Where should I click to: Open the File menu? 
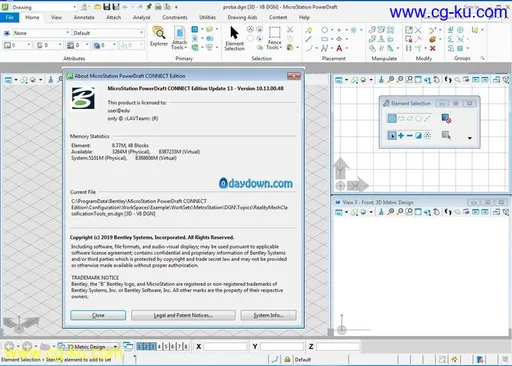10,17
